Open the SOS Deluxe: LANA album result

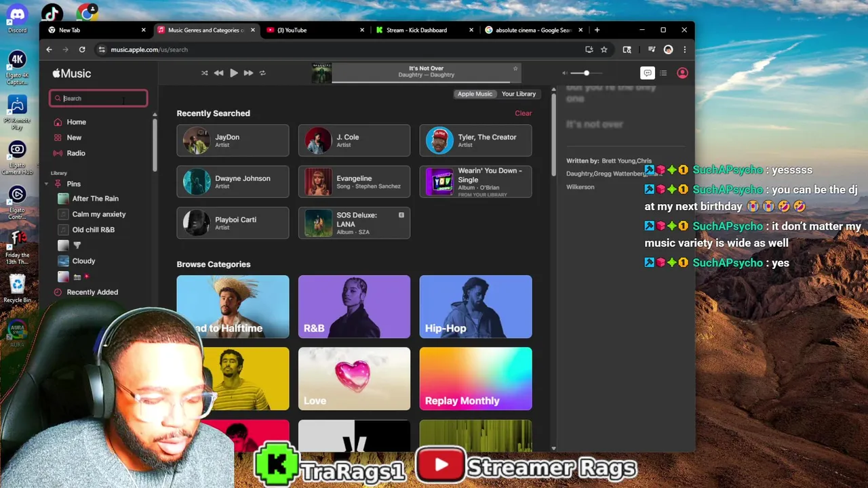point(354,223)
